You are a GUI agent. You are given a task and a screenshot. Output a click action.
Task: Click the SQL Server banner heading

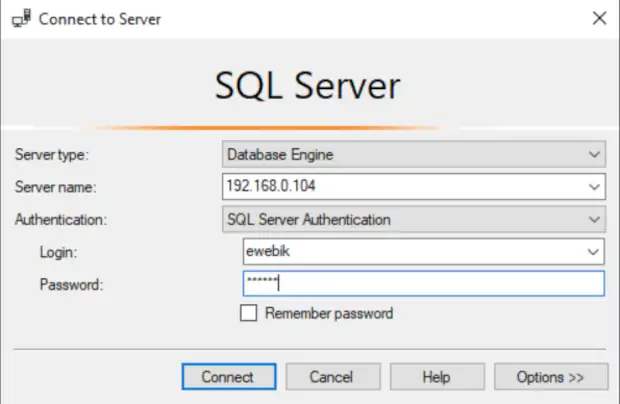coord(308,85)
